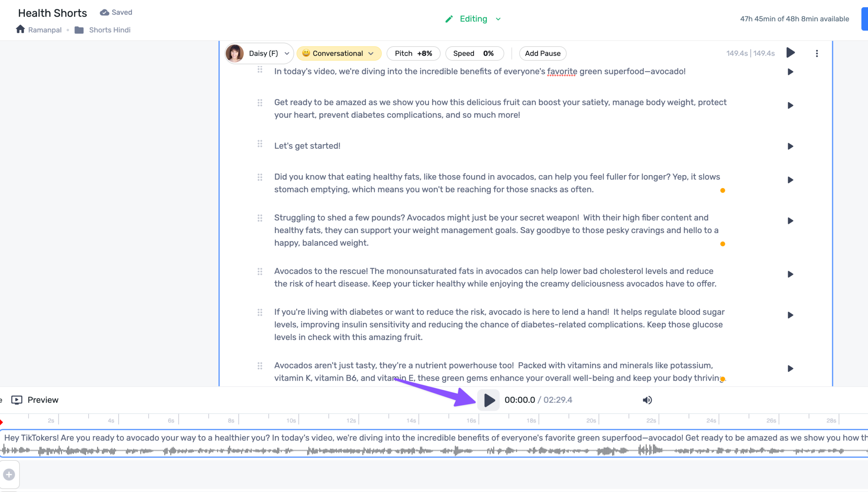The height and width of the screenshot is (492, 868).
Task: Play the whole block with top play icon
Action: click(x=790, y=53)
